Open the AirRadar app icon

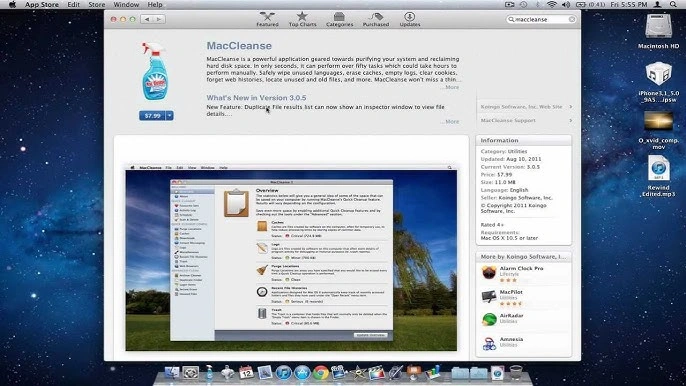click(489, 320)
